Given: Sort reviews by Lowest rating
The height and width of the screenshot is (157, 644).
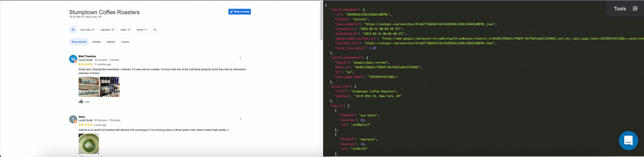Looking at the screenshot, I should pyautogui.click(x=125, y=42).
